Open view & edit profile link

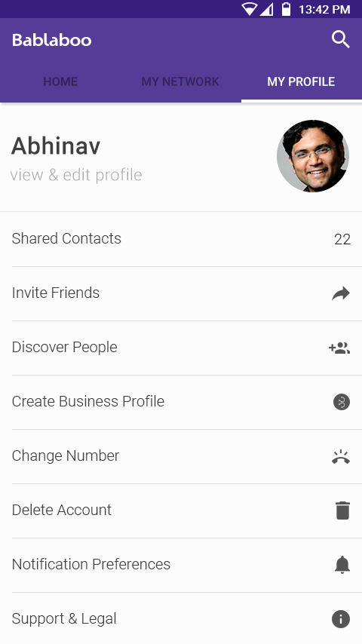pos(76,175)
